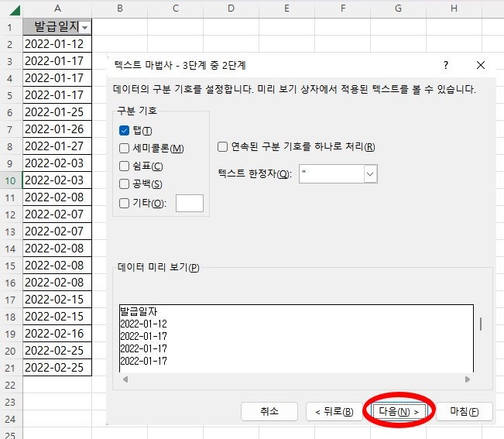
Task: Go back with the 뒤로(B) button
Action: pyautogui.click(x=334, y=411)
